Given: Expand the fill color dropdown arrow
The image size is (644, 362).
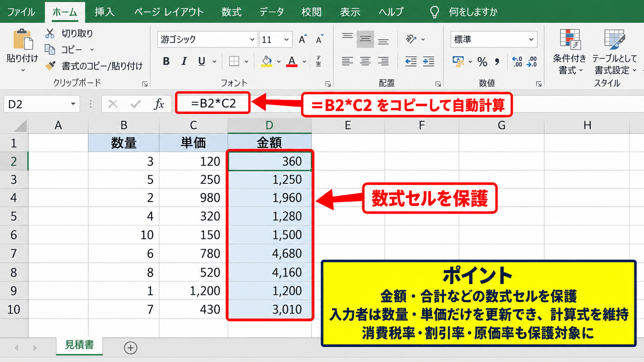Looking at the screenshot, I should [x=278, y=62].
